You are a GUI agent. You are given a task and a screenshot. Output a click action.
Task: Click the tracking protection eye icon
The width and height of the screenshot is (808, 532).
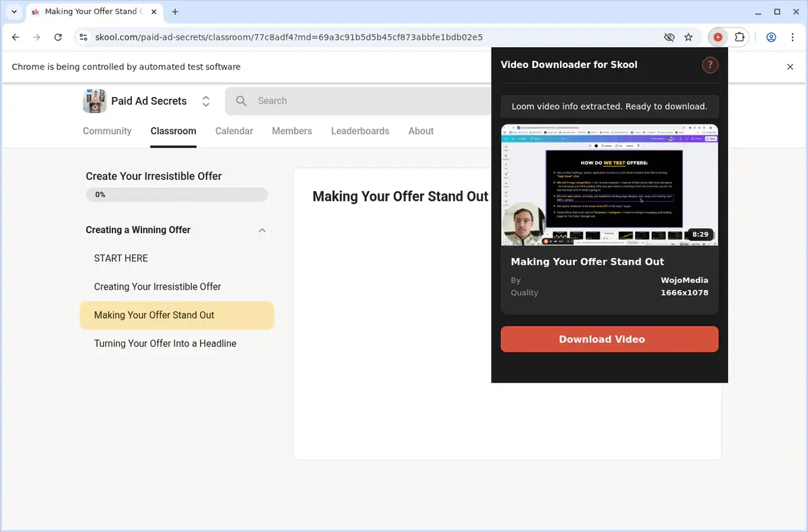point(669,37)
